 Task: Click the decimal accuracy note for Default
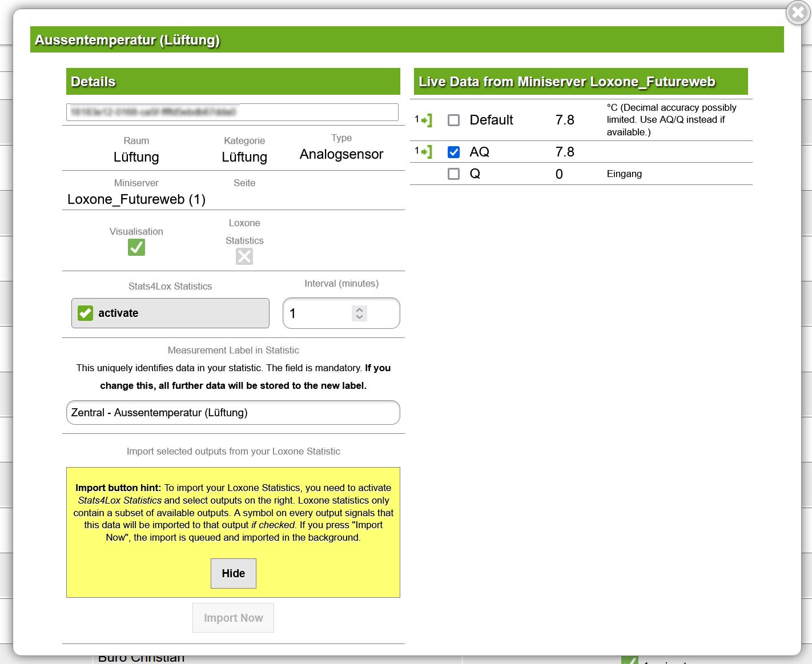click(x=672, y=120)
